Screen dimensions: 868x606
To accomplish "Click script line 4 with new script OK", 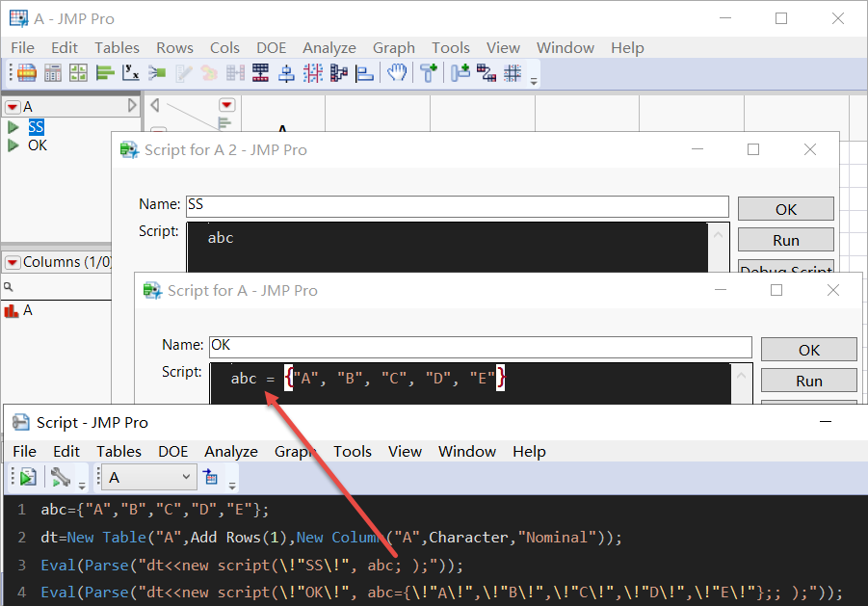I will [442, 593].
